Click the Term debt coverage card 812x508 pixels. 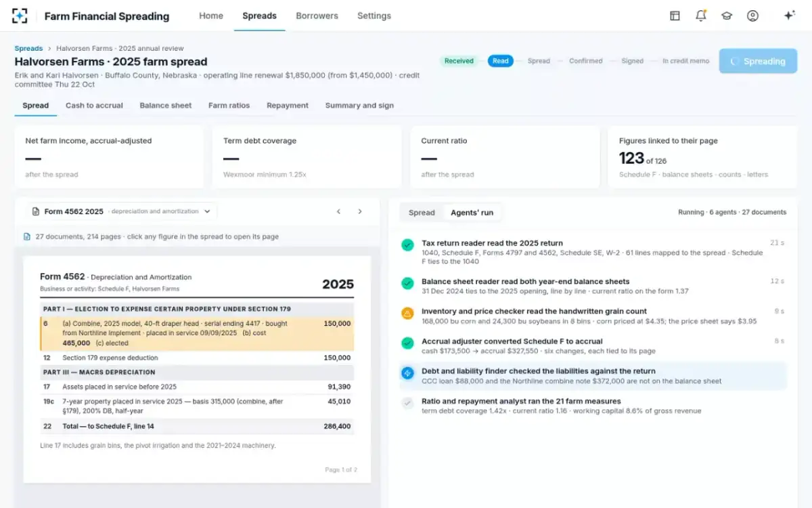pyautogui.click(x=307, y=156)
